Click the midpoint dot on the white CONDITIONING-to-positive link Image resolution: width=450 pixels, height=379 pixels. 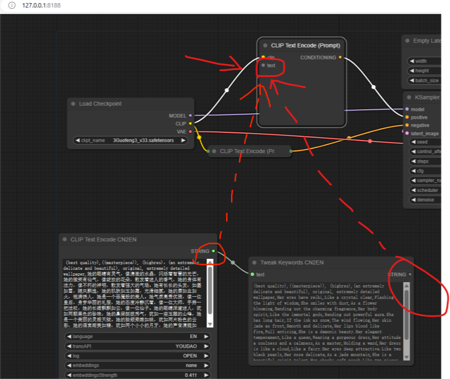click(374, 87)
